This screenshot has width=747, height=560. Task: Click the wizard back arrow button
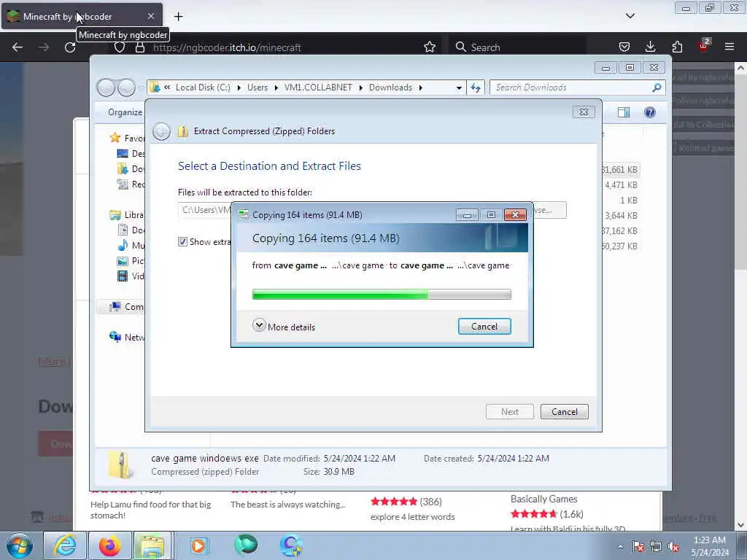click(x=161, y=131)
